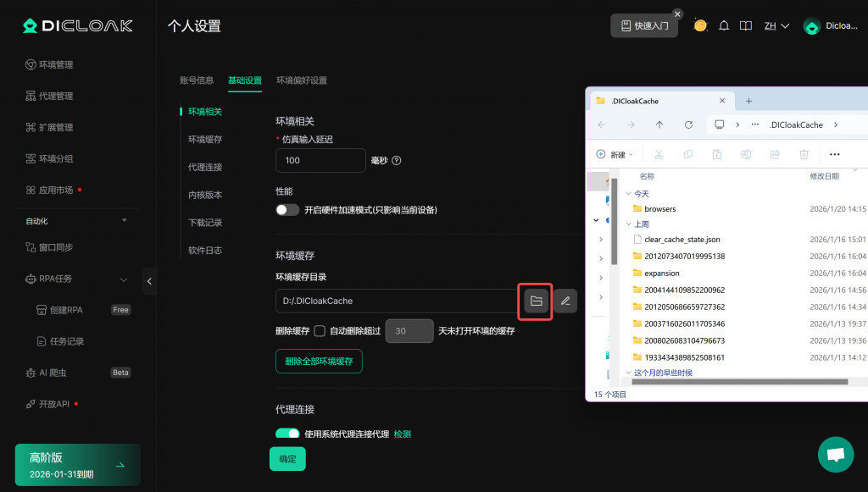Image resolution: width=868 pixels, height=492 pixels.
Task: Expand the RPA任务 sidebar submenu
Action: pos(124,279)
